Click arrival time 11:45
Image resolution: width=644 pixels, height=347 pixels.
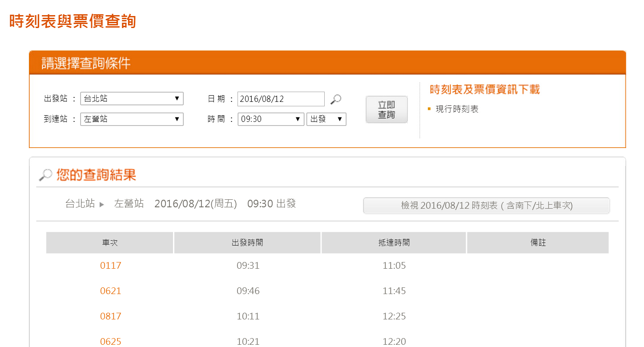(394, 291)
